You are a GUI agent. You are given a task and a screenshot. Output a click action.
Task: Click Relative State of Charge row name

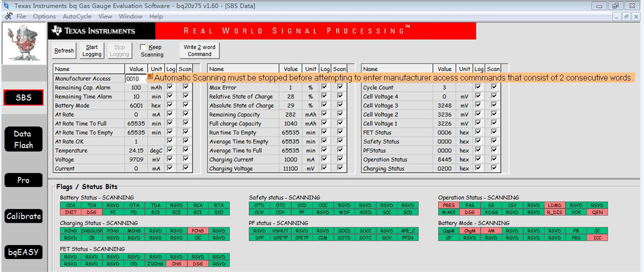pyautogui.click(x=241, y=96)
